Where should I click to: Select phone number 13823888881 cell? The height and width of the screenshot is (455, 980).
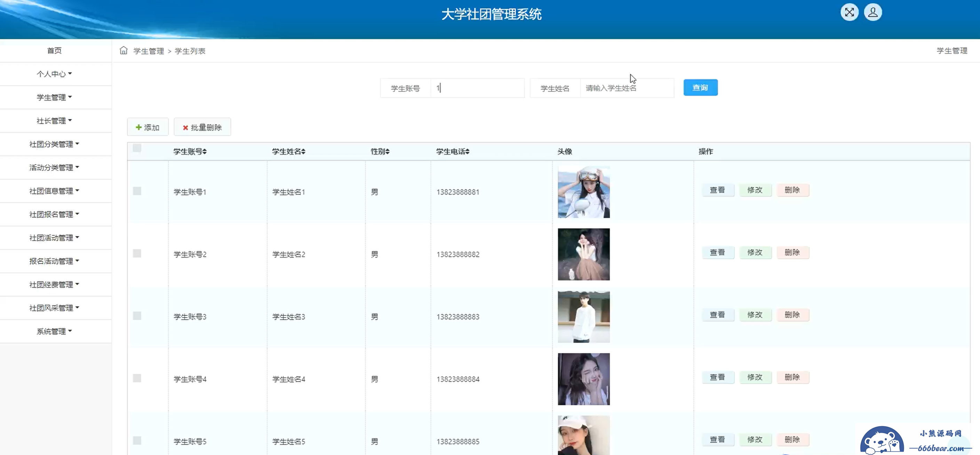click(458, 192)
